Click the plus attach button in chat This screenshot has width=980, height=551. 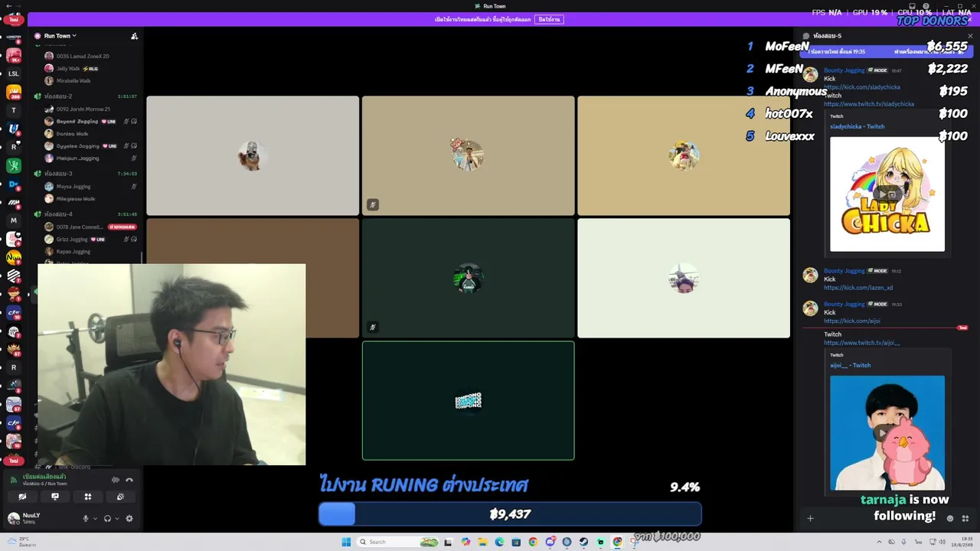(x=810, y=519)
